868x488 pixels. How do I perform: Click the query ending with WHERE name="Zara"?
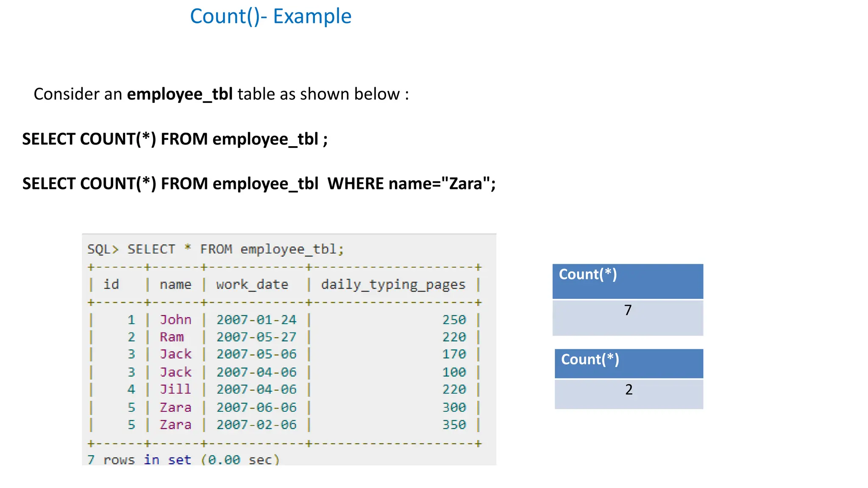click(259, 184)
